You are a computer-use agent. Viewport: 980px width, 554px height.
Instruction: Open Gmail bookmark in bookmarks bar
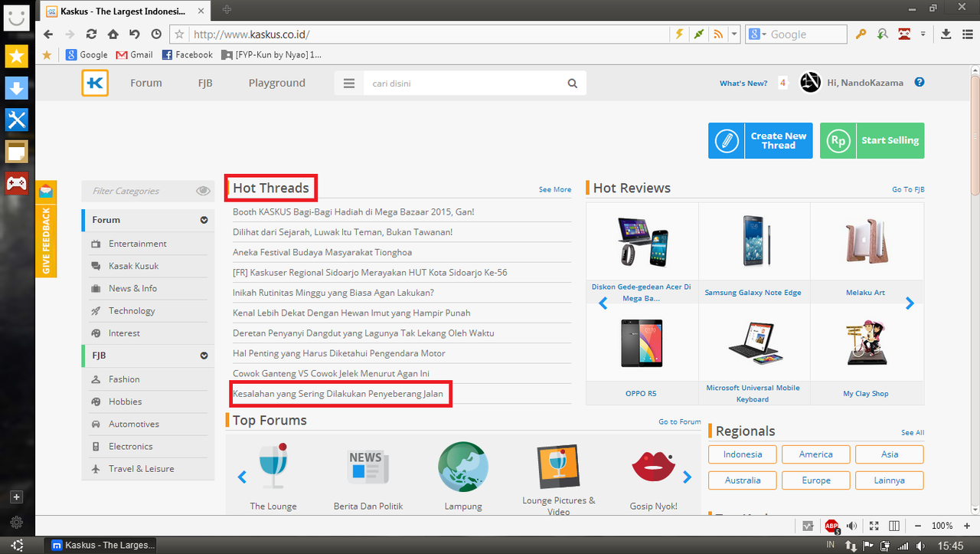(x=135, y=54)
